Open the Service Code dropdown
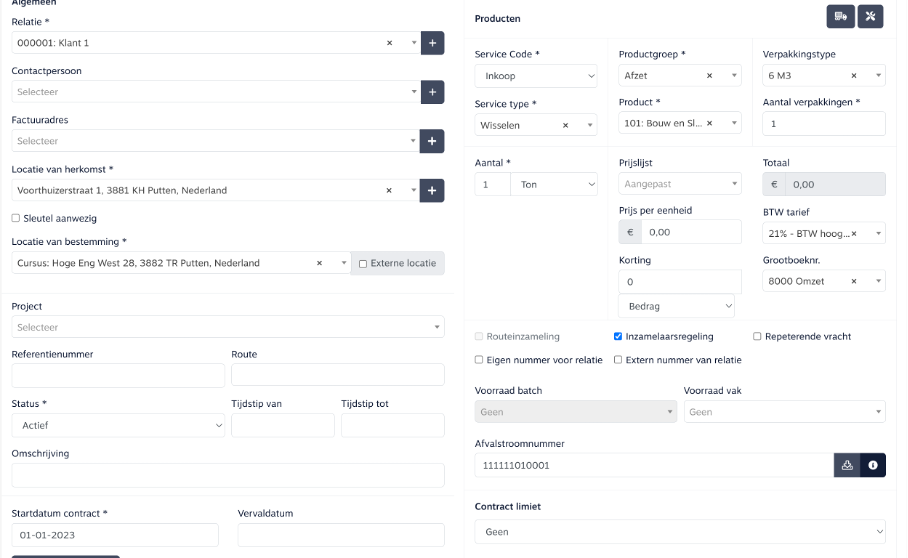The width and height of the screenshot is (908, 558). point(535,76)
